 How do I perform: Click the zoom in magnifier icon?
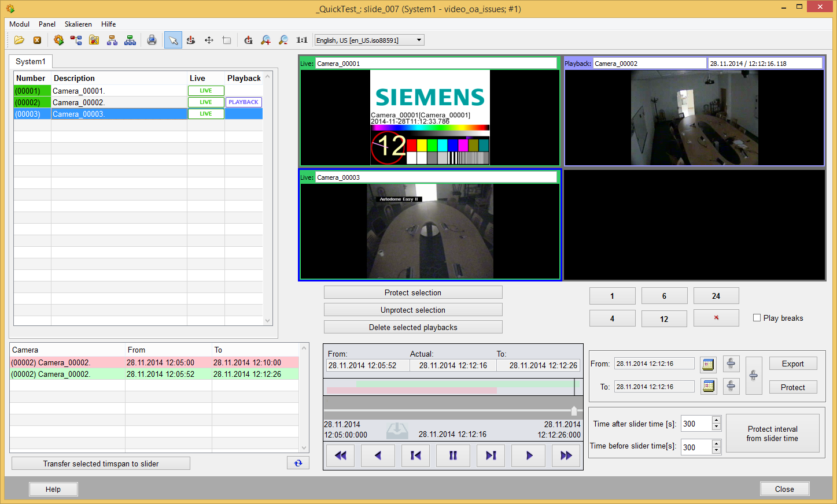pyautogui.click(x=266, y=40)
